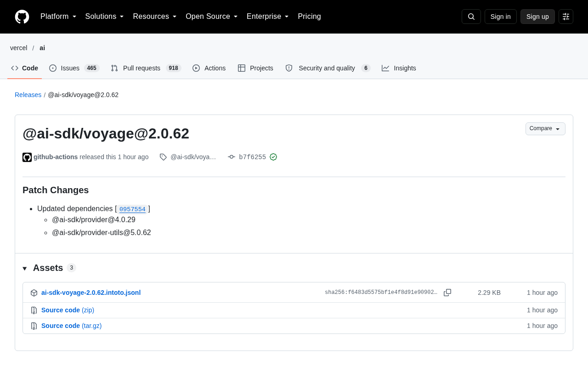Screen dimensions: 588x368
Task: Click the sha256:f6483d5575bf1e4f8d91e90902… digest text
Action: coord(381,293)
